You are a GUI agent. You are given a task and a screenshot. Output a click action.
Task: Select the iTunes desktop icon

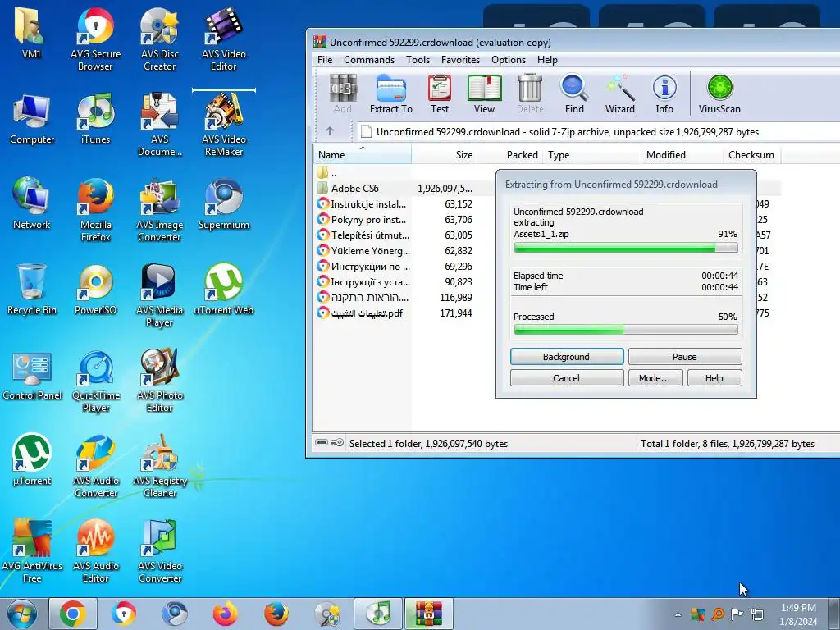pos(95,119)
